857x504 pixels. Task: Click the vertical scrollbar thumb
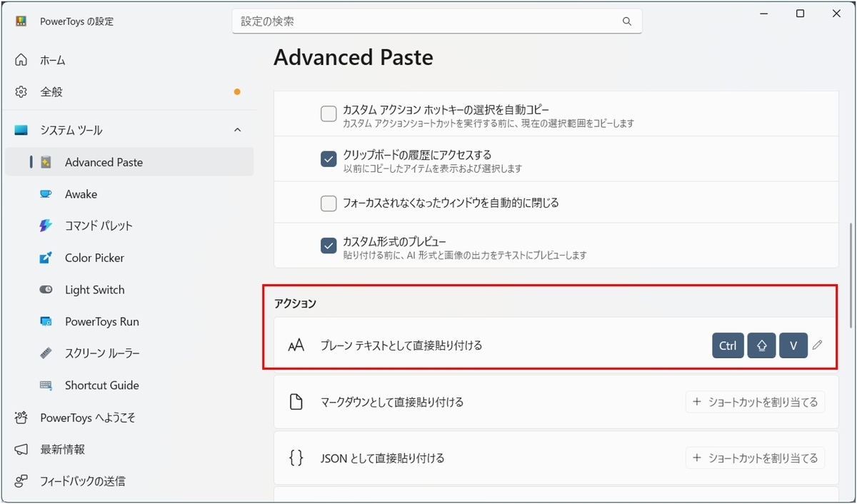click(x=850, y=275)
